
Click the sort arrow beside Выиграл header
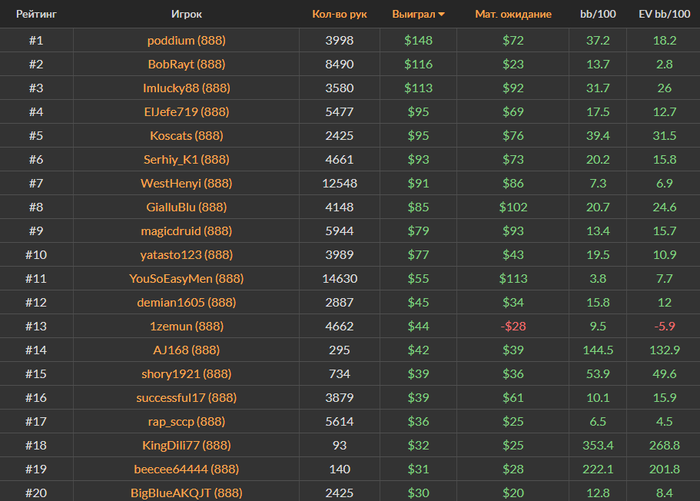click(x=442, y=15)
